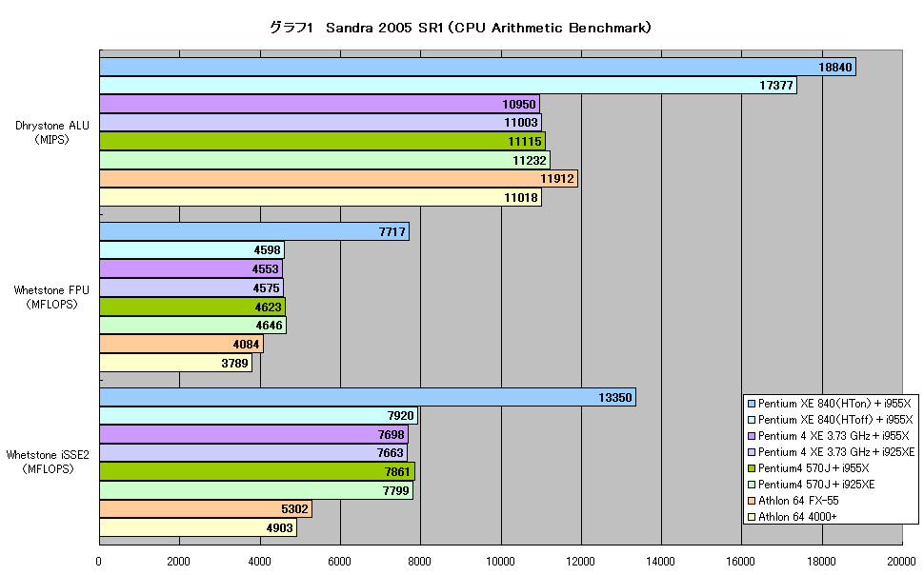The height and width of the screenshot is (575, 924).
Task: Click the purple Pentium 4 XE 3.73 GHz + i955X legend swatch
Action: coord(752,436)
